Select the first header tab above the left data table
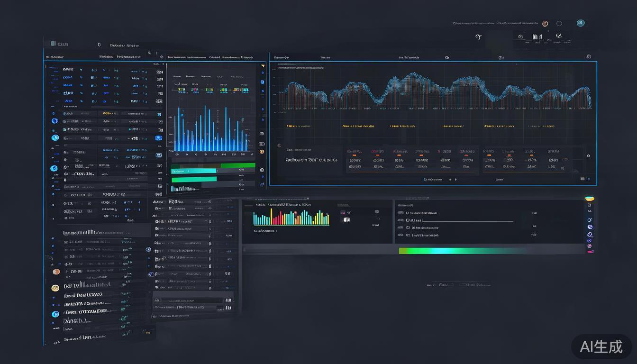 [54, 57]
